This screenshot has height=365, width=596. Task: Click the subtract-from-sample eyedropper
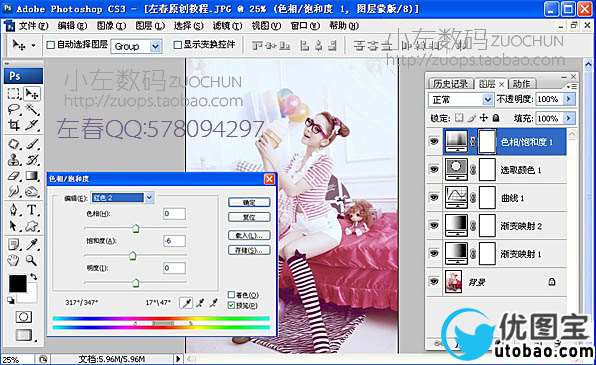[214, 303]
